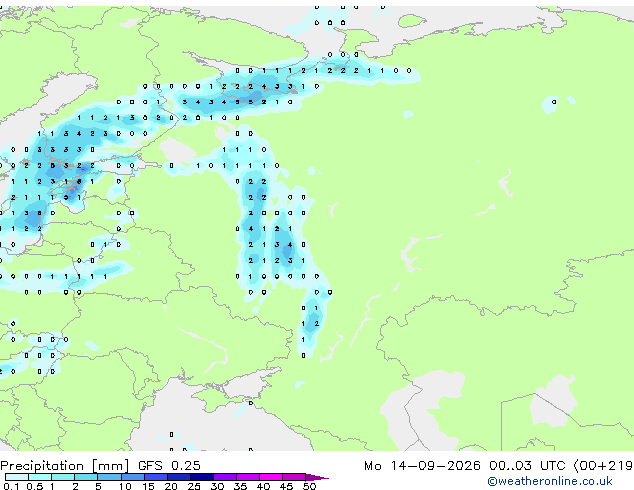
Task: Click the purple arrow past 50 mm
Action: pos(317,477)
